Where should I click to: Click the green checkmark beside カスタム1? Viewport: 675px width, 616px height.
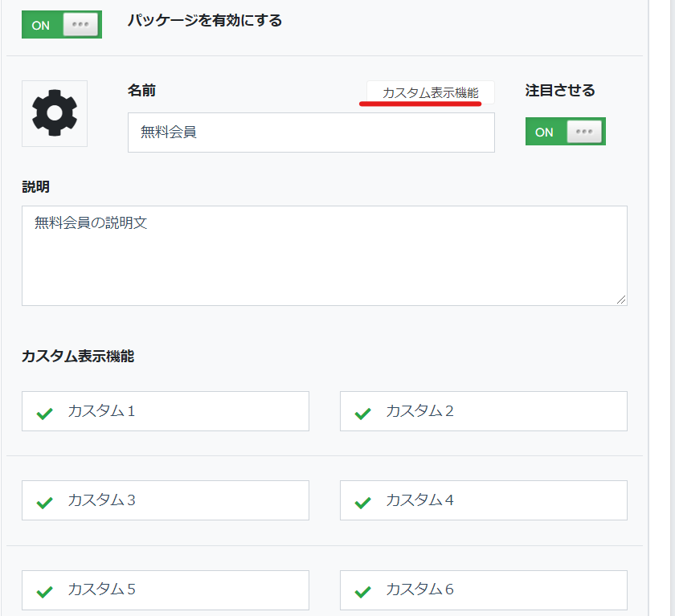44,414
